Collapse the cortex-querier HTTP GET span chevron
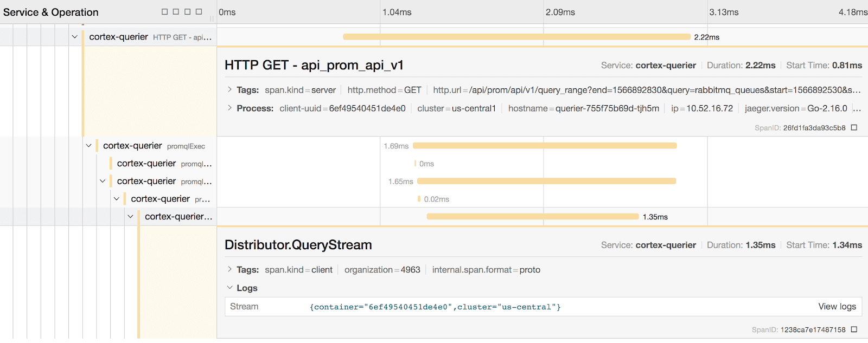The height and width of the screenshot is (343, 868). (75, 37)
